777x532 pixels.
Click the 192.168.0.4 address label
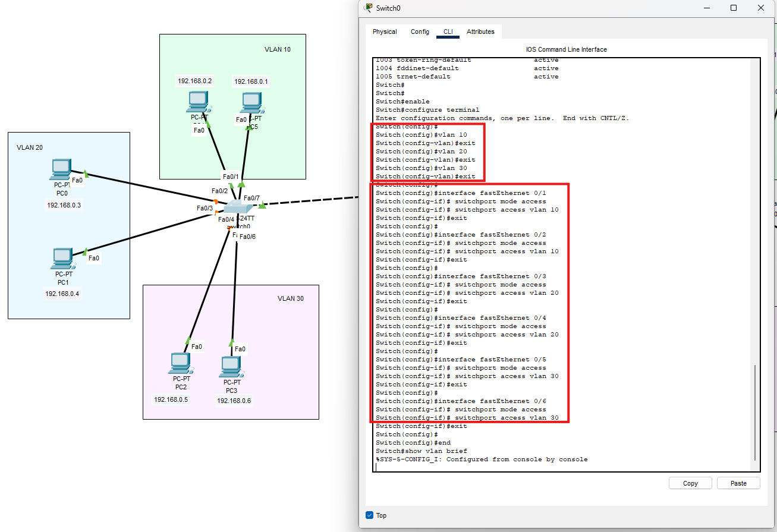62,294
